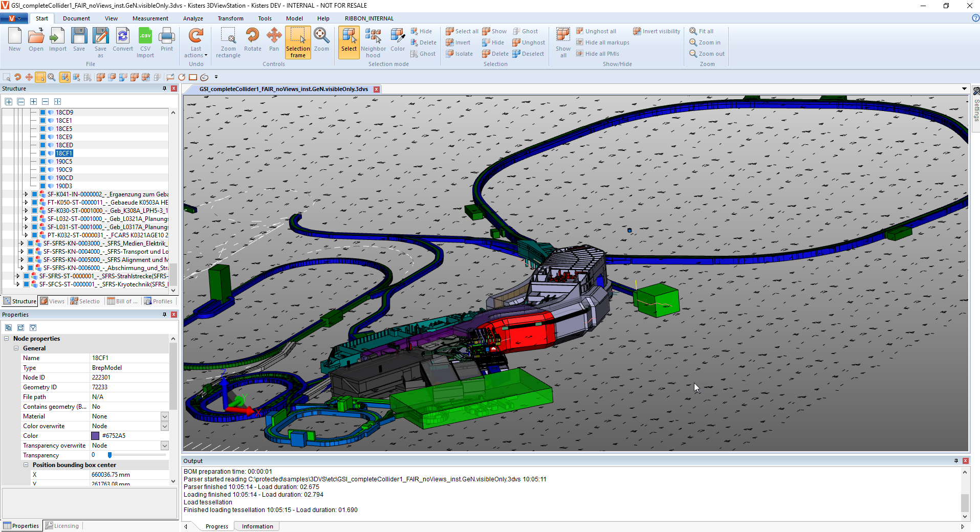
Task: Click the Fit all zoom button
Action: click(x=702, y=31)
